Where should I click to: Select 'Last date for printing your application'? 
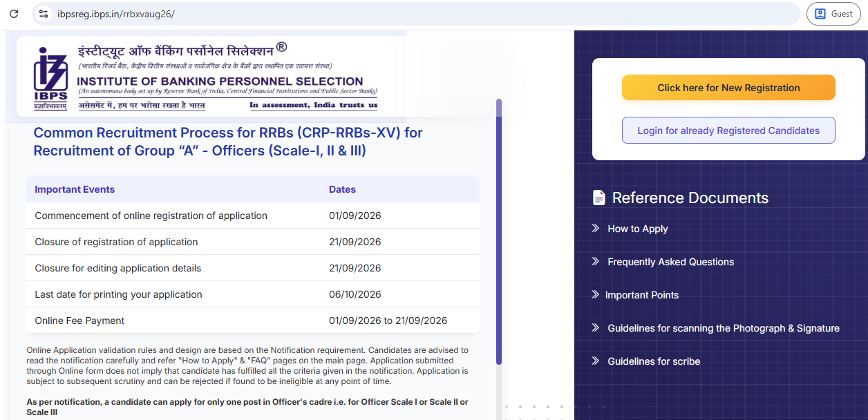click(118, 294)
